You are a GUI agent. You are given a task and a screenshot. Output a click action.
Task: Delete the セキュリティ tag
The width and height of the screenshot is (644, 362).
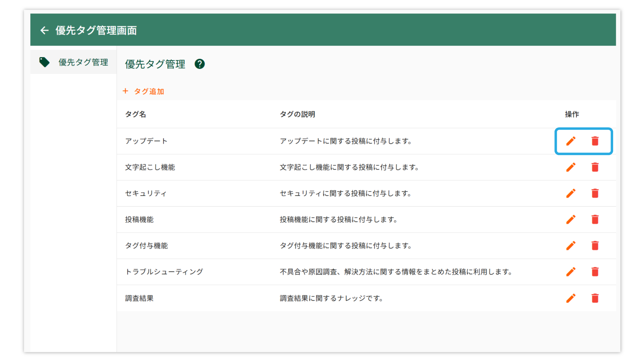(x=595, y=193)
